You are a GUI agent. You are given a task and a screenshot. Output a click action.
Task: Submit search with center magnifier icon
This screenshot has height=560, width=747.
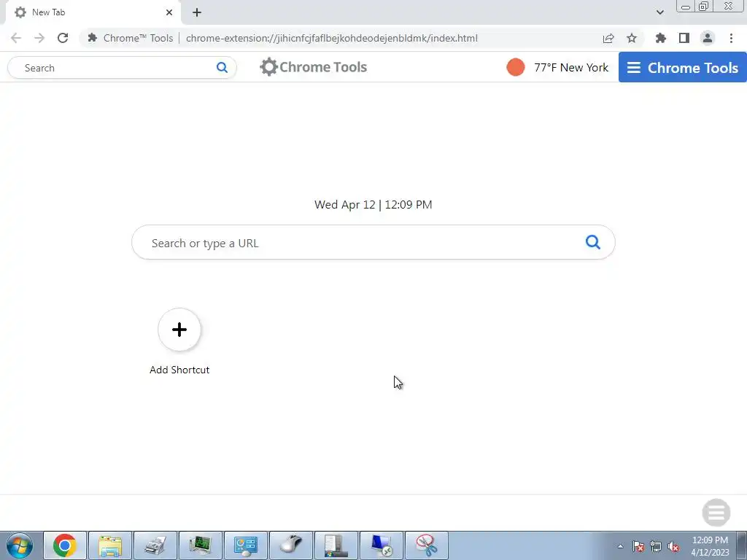(592, 242)
